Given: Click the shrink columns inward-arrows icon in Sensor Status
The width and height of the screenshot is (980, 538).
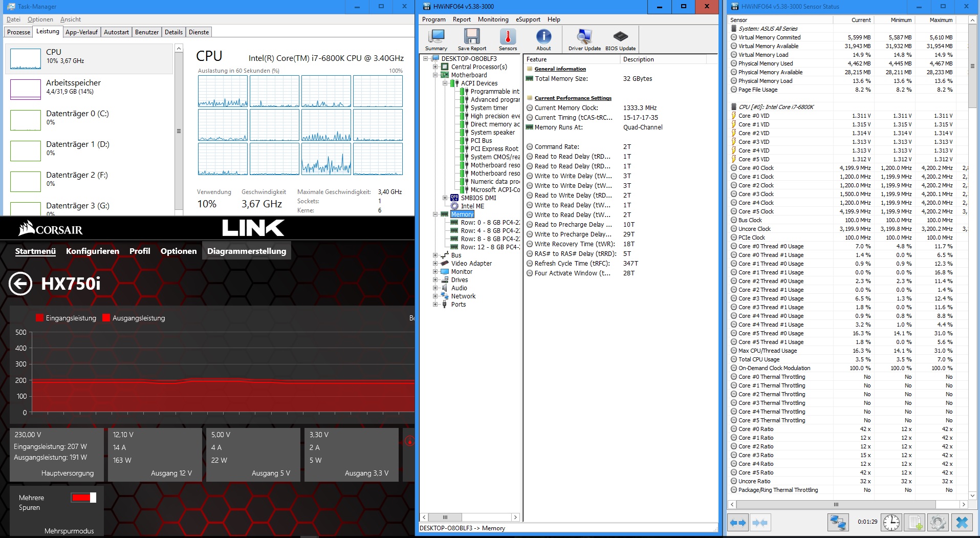Looking at the screenshot, I should coord(760,523).
